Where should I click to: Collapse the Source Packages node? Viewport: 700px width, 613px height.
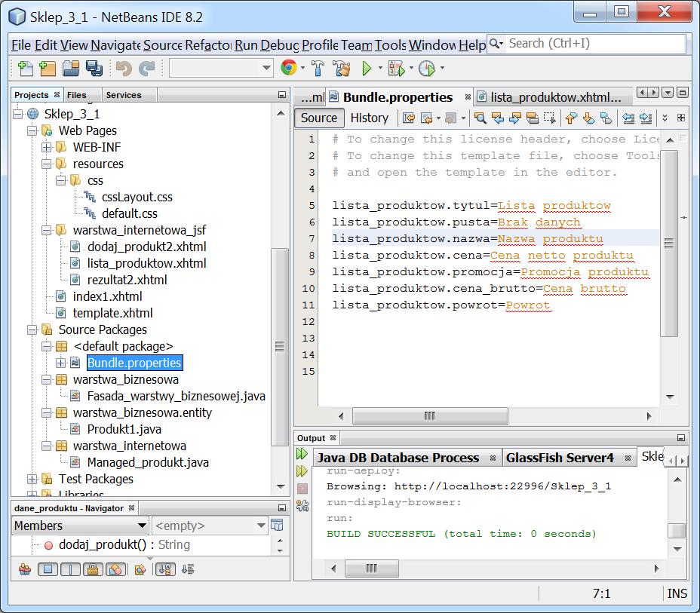tap(32, 330)
